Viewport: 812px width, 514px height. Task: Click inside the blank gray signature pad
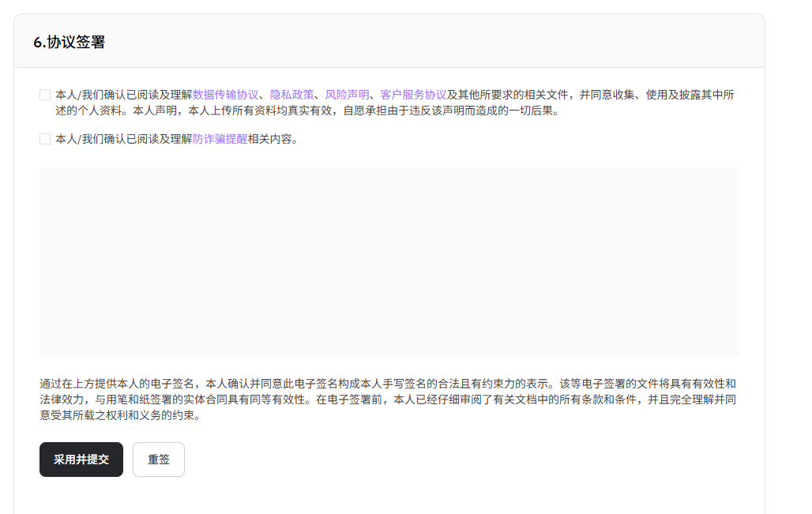point(389,261)
